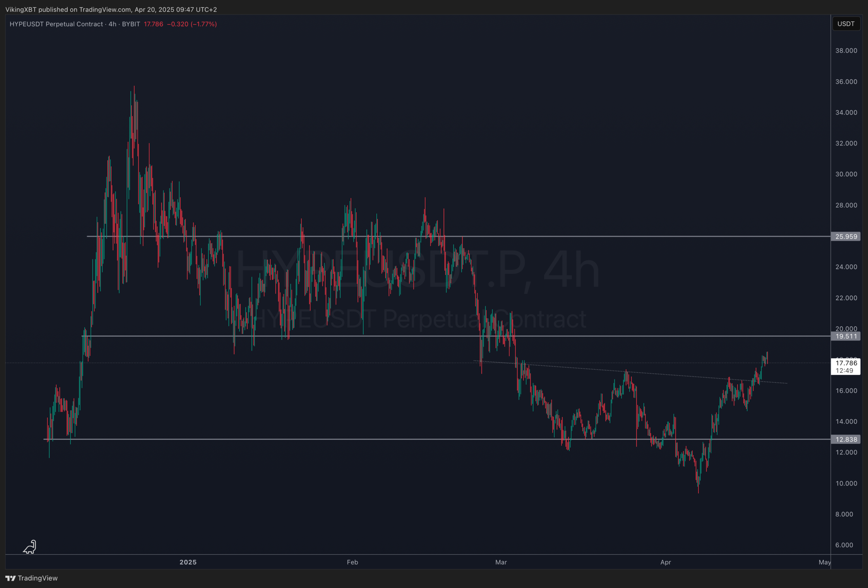Click the 38.000 price axis tick
Image resolution: width=868 pixels, height=588 pixels.
click(x=846, y=51)
